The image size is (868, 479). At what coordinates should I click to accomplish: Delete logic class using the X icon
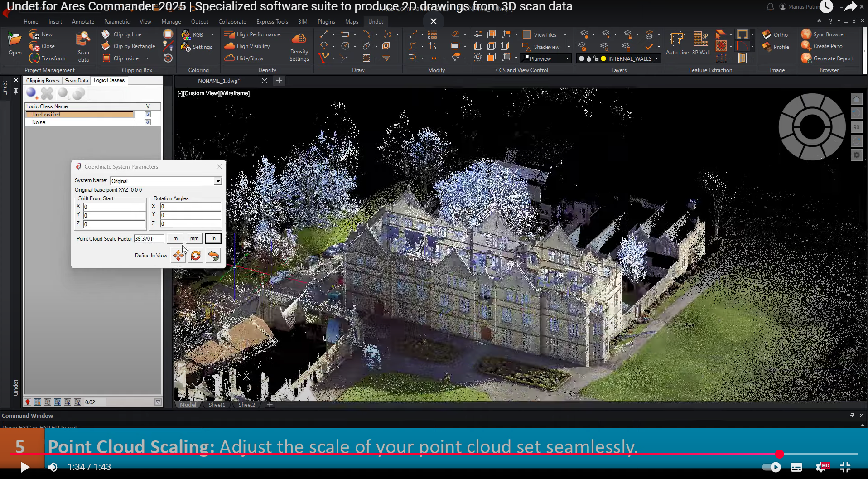[47, 94]
